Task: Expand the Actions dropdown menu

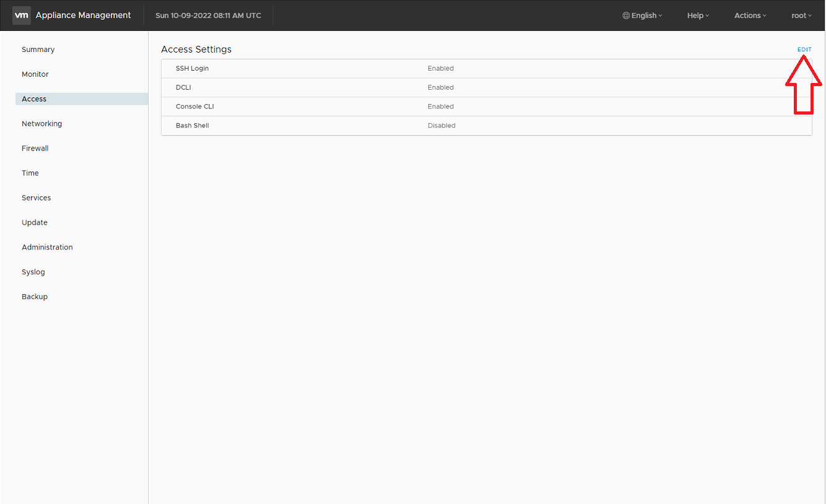Action: click(750, 15)
